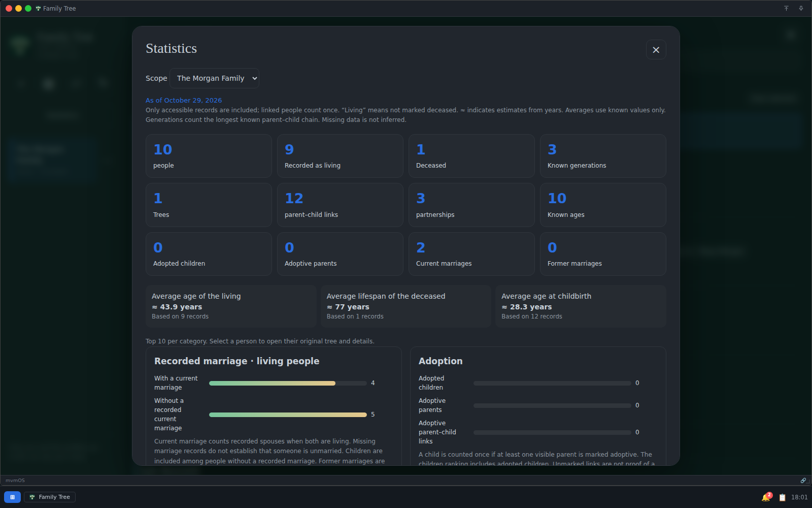Click the "mvmOS" status bar label
This screenshot has width=812, height=508.
coord(15,480)
